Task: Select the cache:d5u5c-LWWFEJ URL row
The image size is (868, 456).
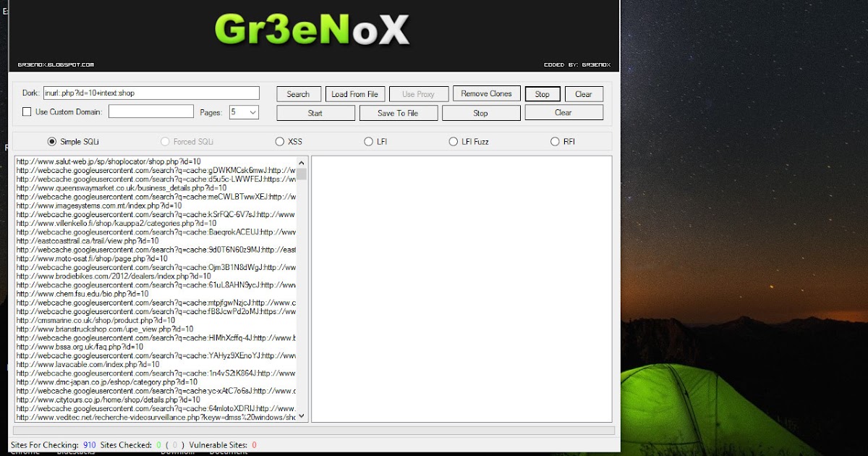Action: click(156, 179)
